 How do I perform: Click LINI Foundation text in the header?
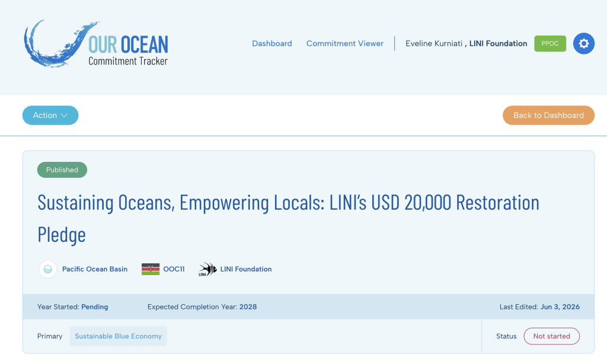click(498, 43)
